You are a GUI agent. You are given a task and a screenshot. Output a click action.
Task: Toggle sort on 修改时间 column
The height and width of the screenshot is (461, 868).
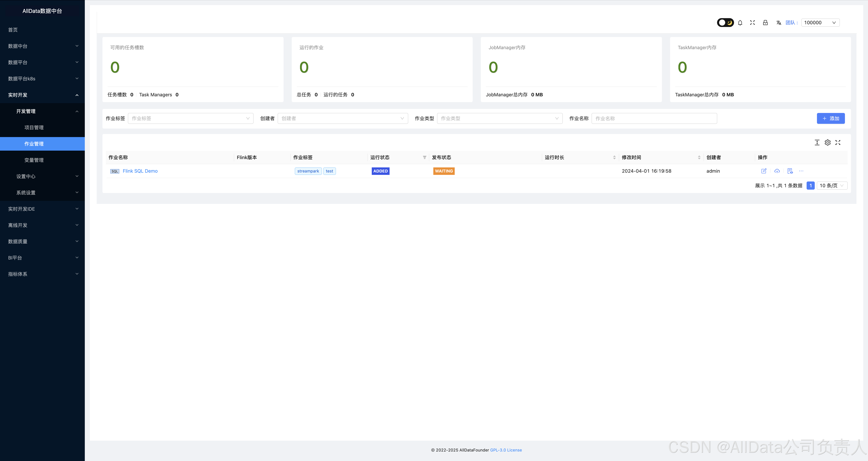pyautogui.click(x=699, y=157)
